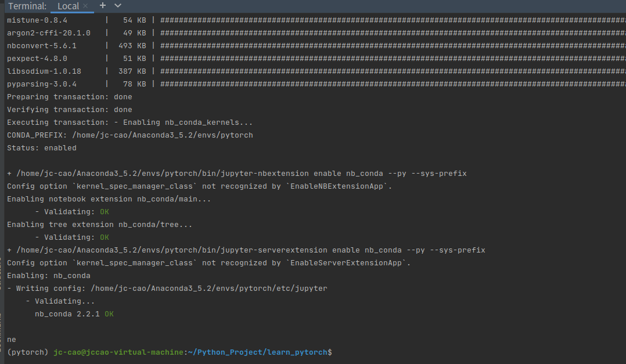
Task: Close the Local terminal tab
Action: [85, 6]
